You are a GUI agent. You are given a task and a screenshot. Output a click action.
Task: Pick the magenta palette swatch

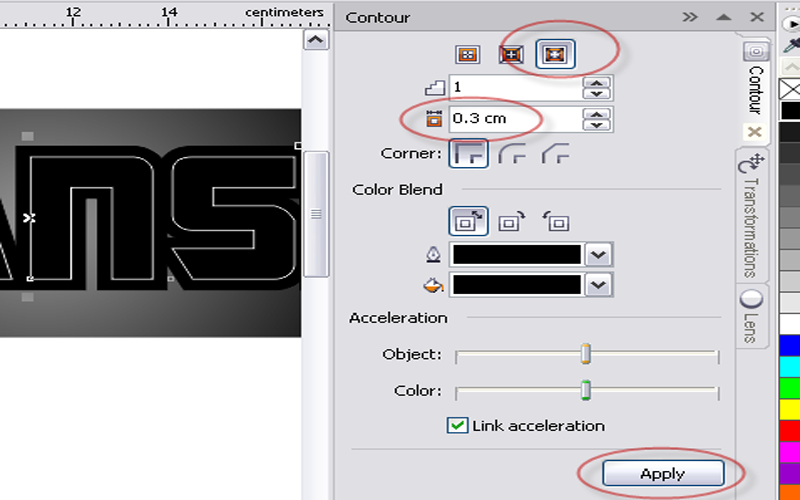790,452
